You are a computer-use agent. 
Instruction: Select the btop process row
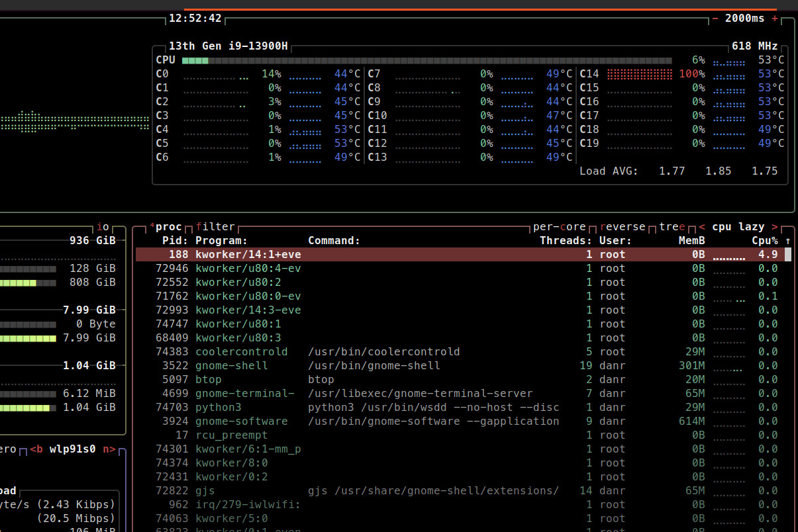460,379
